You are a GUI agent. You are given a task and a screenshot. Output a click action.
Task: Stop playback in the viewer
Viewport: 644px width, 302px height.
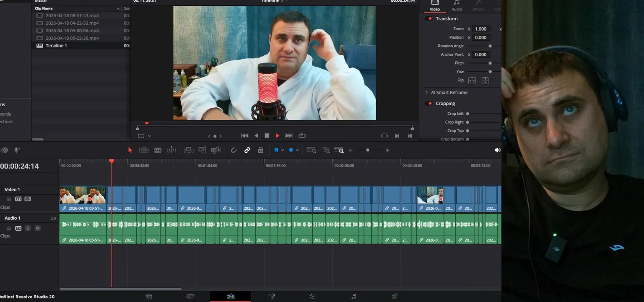click(x=267, y=136)
